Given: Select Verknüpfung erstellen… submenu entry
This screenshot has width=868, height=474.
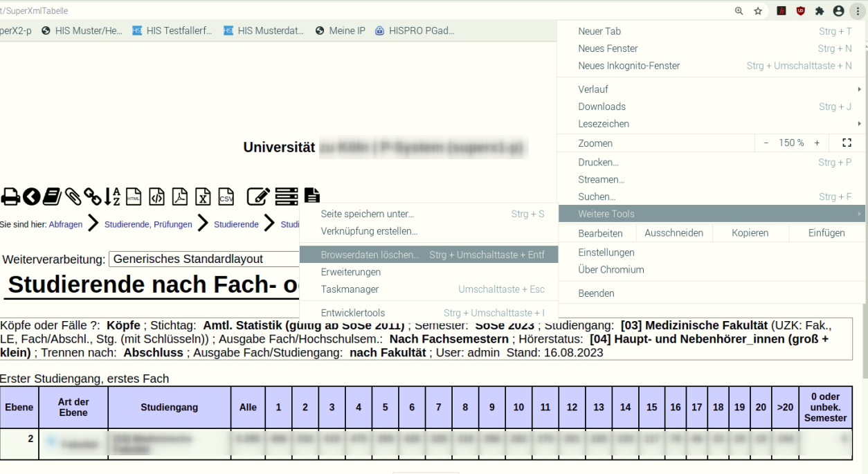Looking at the screenshot, I should coord(428,231).
